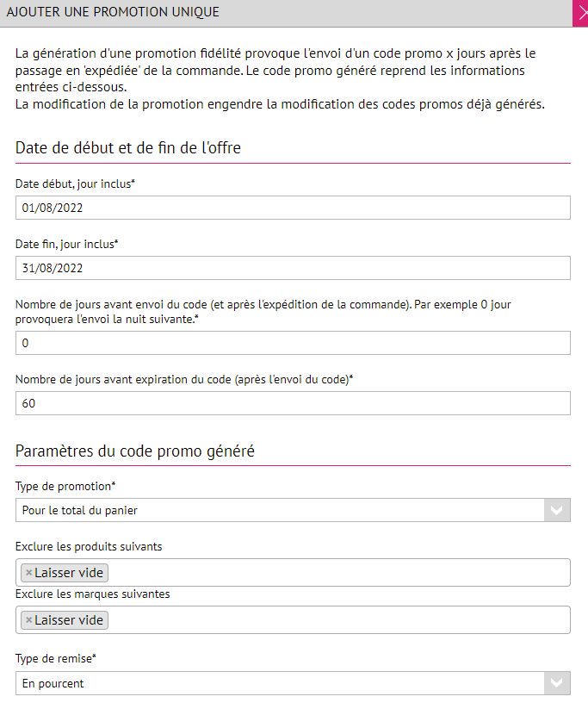Select the code expiration days field with 60
This screenshot has width=588, height=709.
click(293, 403)
